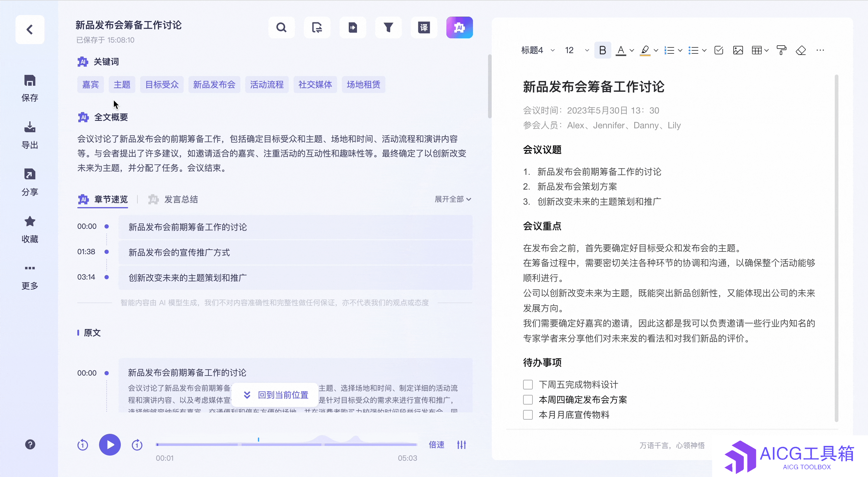Open chapter 新品发布会的宣传推广方式 at 01:38
The width and height of the screenshot is (868, 477).
pyautogui.click(x=295, y=252)
